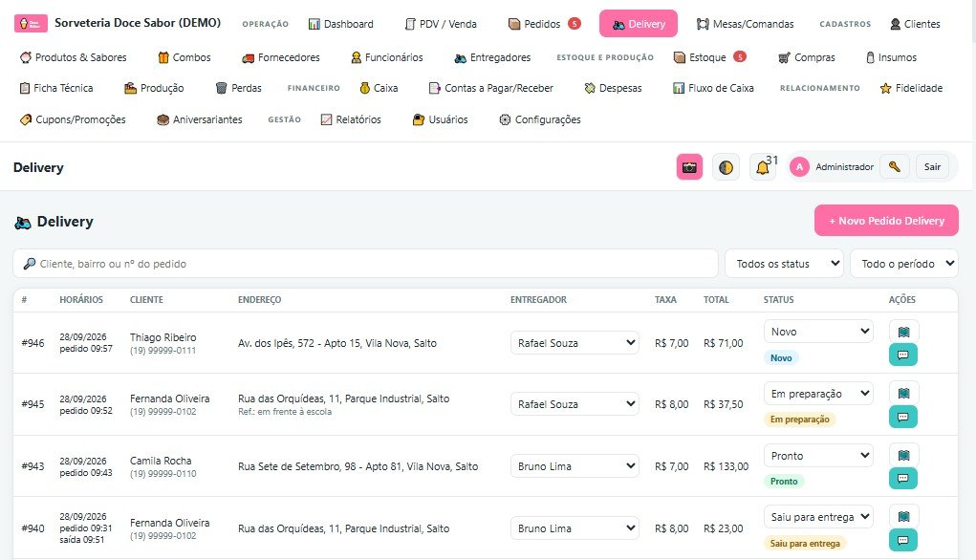Image resolution: width=976 pixels, height=560 pixels.
Task: Open map icon for order #940
Action: pyautogui.click(x=903, y=516)
